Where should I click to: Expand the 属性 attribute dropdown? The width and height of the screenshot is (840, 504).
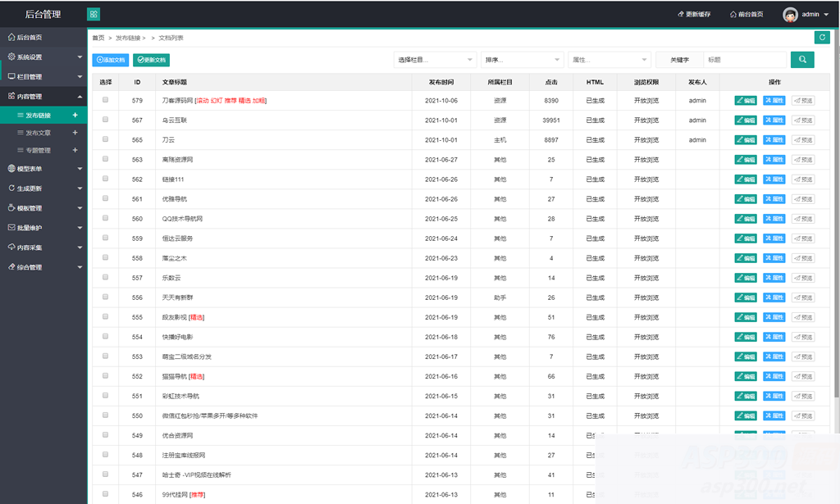pyautogui.click(x=609, y=60)
